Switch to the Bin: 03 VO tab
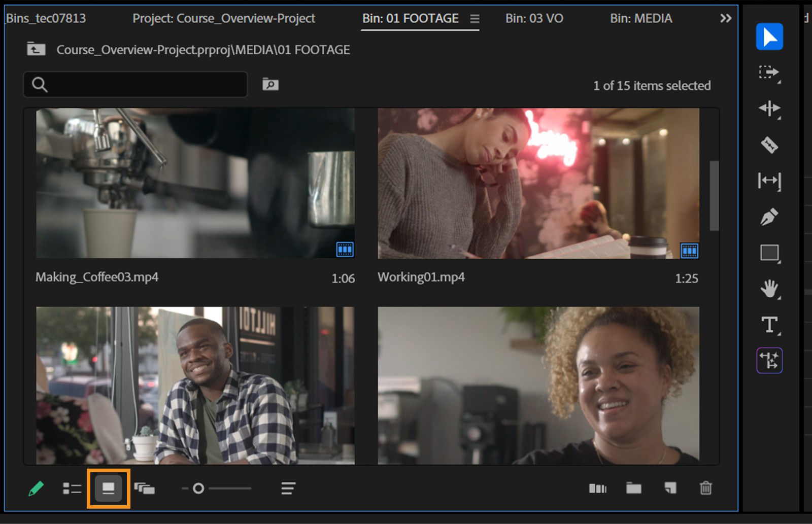Screen dimensions: 812x524 pos(534,18)
